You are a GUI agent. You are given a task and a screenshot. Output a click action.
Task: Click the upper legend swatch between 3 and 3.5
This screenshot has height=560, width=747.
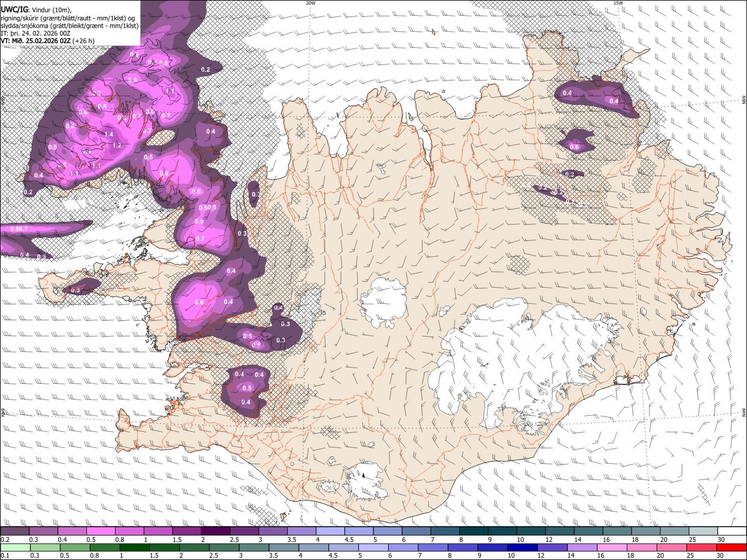coord(273,531)
